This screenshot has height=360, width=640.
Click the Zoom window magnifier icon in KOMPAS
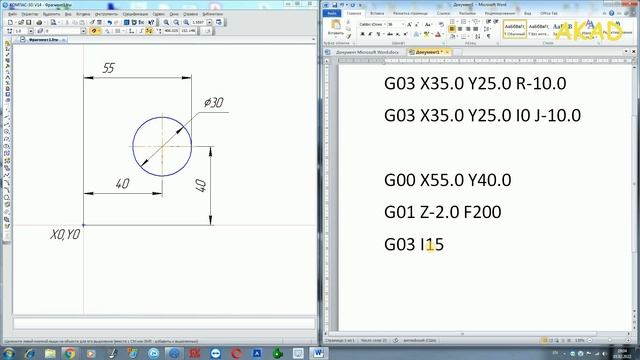[x=186, y=22]
